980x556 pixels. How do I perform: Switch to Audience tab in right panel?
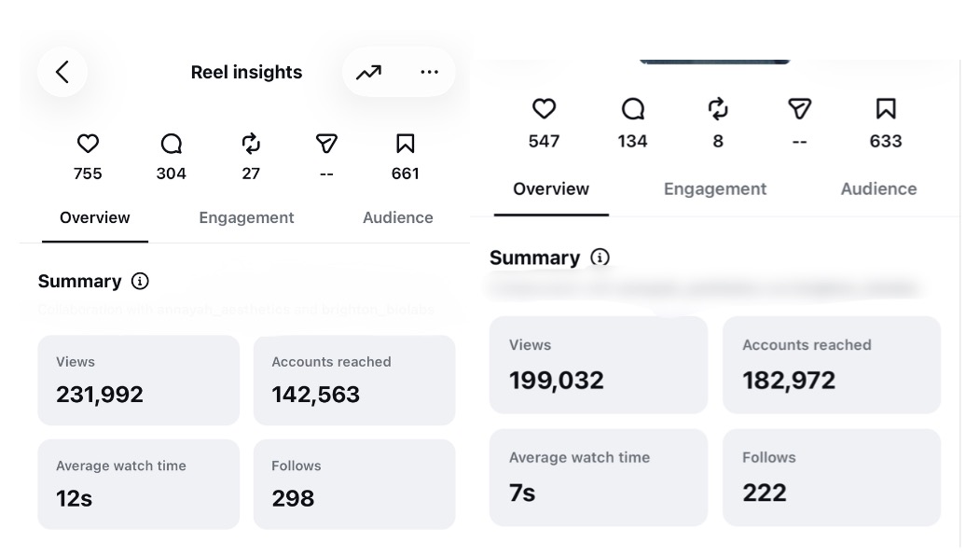[x=878, y=188]
